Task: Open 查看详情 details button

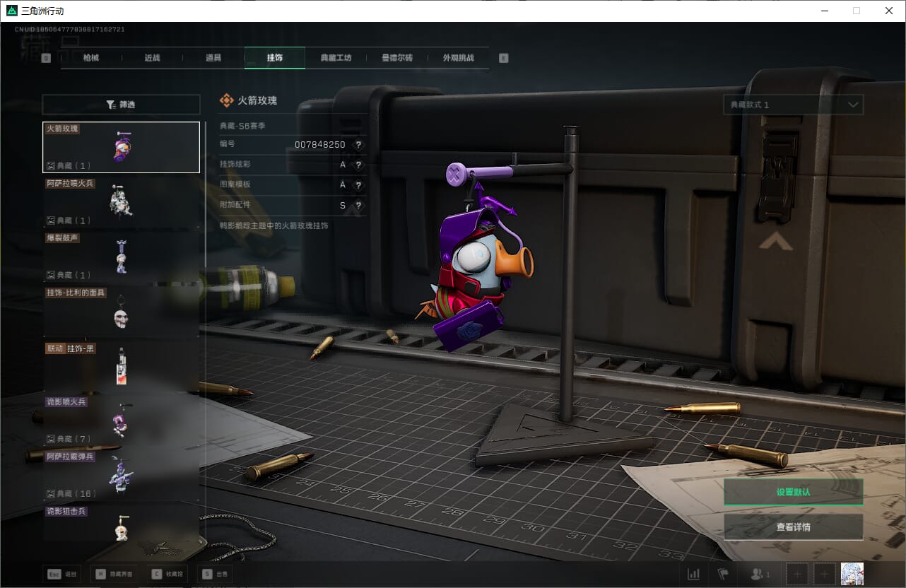Action: pos(793,527)
